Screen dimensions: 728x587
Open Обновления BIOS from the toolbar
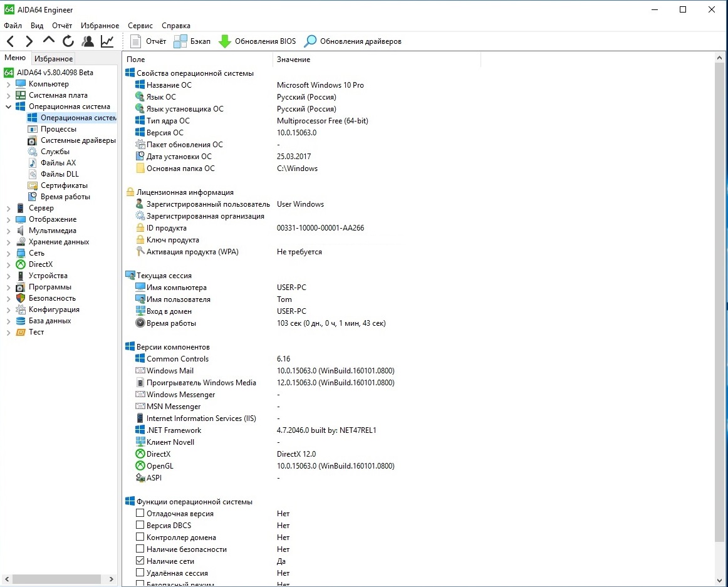257,41
